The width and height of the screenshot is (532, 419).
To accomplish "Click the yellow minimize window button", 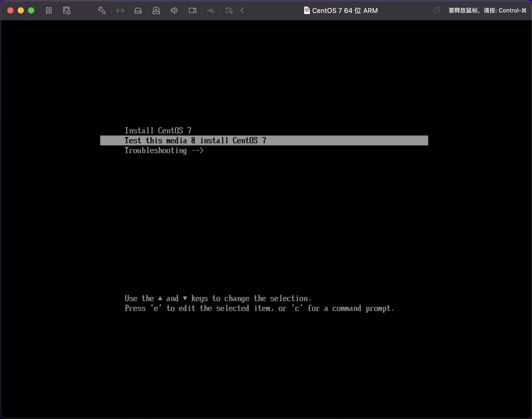I will (21, 10).
